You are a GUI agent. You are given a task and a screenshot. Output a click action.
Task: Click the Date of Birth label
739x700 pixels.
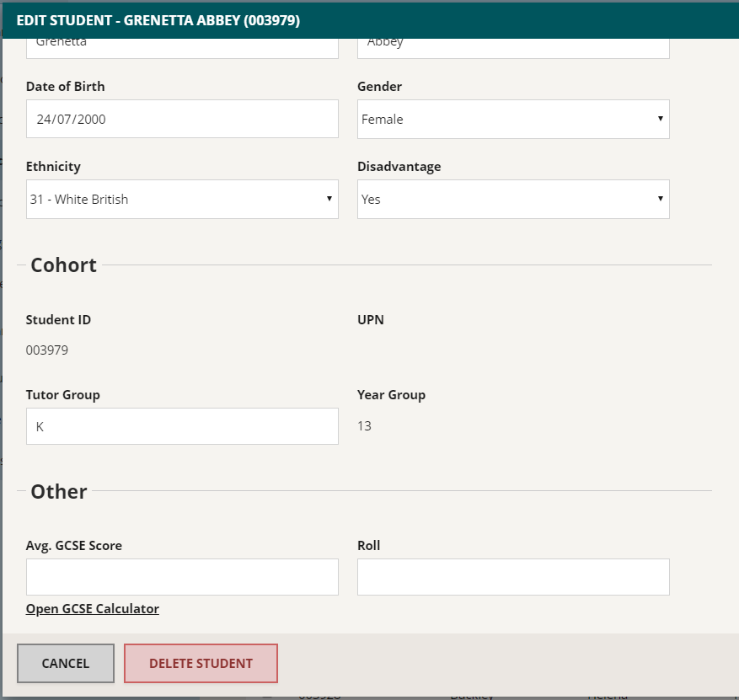point(66,87)
